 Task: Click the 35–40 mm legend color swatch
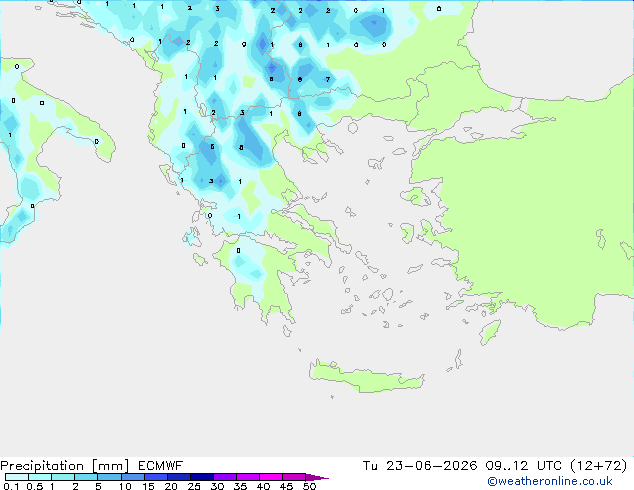[x=248, y=477]
